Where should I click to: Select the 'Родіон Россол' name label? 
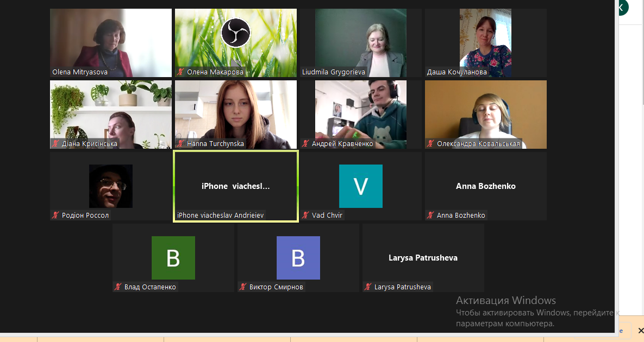[x=85, y=216]
